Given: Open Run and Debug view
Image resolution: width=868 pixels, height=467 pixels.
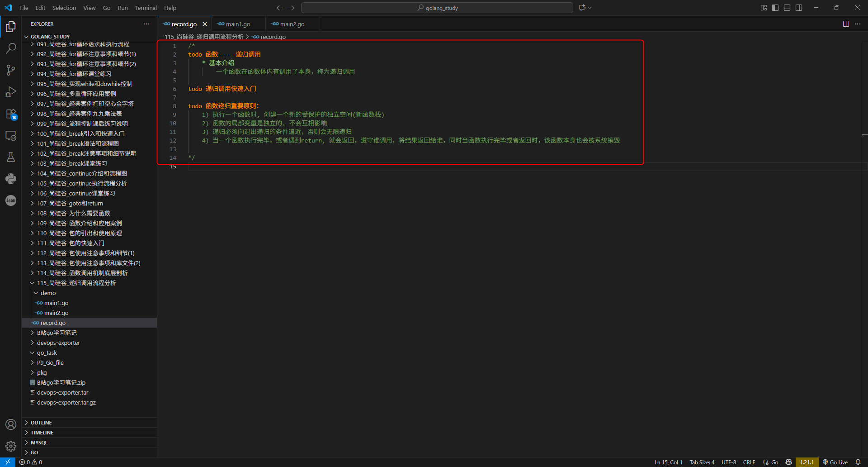Looking at the screenshot, I should 11,92.
